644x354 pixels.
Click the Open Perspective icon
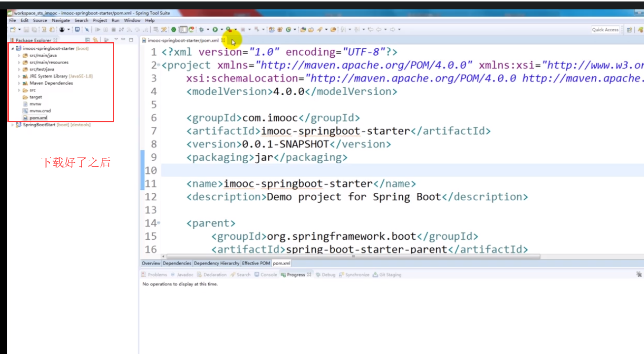[629, 30]
